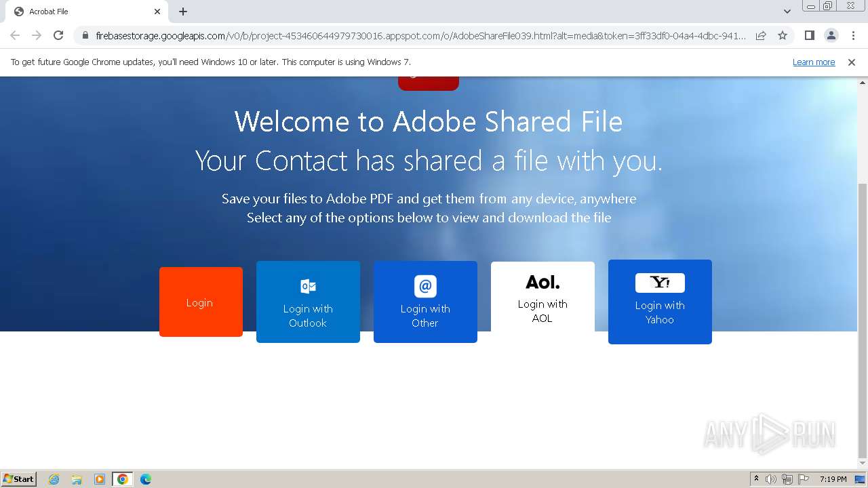Switch to Chrome in the taskbar
The image size is (868, 488).
122,479
